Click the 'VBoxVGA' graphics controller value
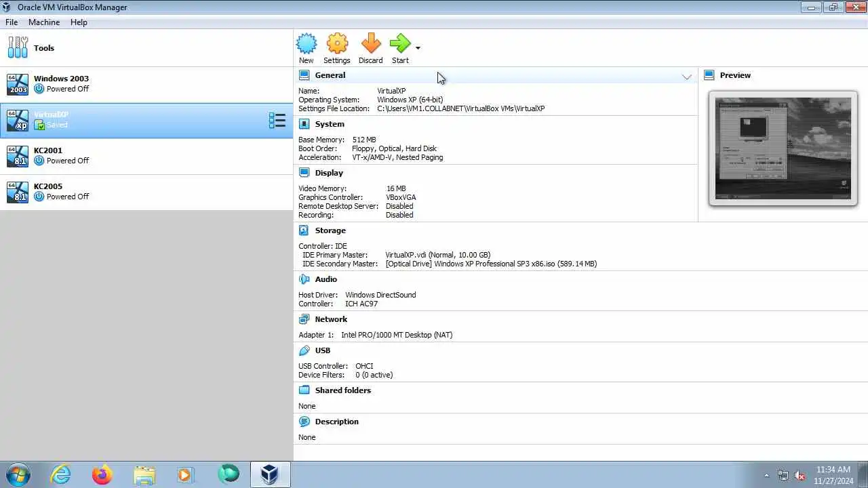 tap(401, 197)
